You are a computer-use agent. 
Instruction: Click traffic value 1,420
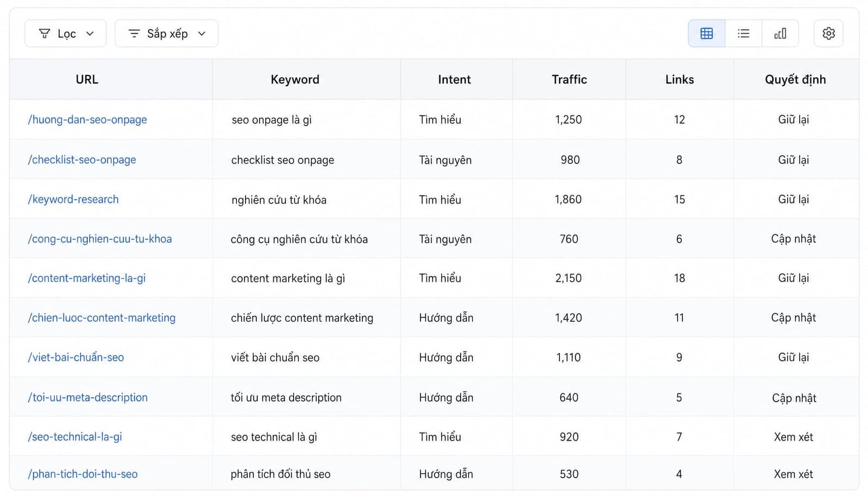click(569, 317)
